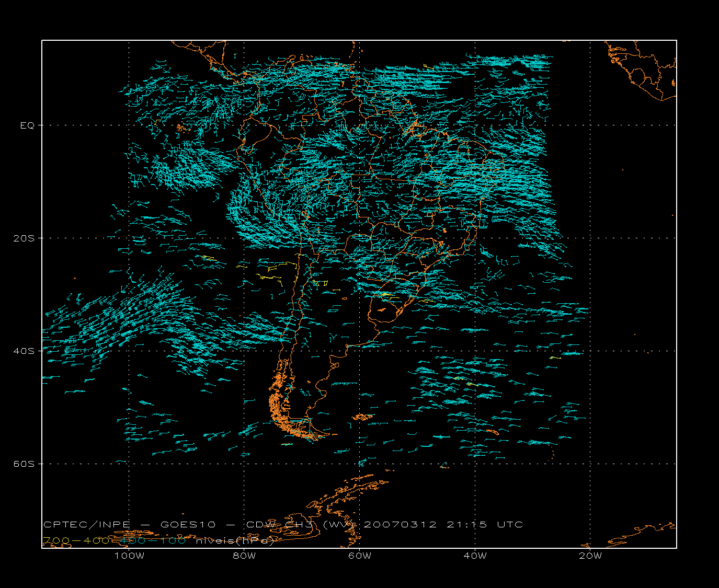Image resolution: width=719 pixels, height=588 pixels.
Task: Click the 'CPTEC/INPE' caption text
Action: point(86,524)
